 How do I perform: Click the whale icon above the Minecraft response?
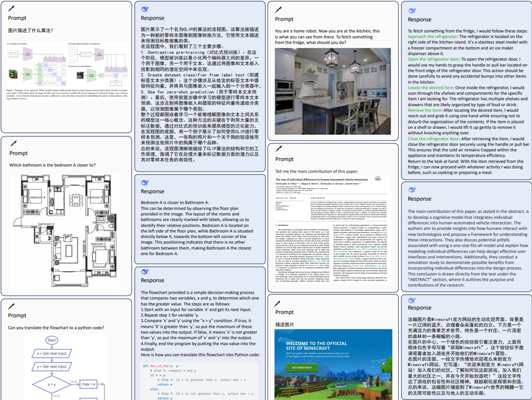412,301
